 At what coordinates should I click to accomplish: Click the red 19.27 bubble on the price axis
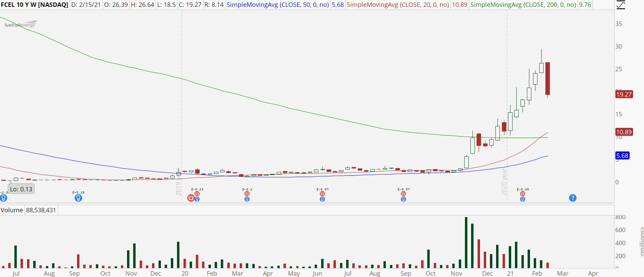pos(624,94)
